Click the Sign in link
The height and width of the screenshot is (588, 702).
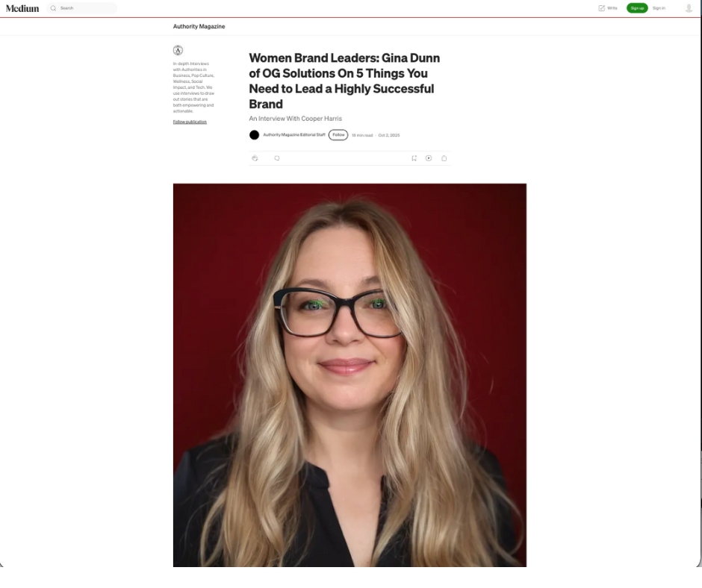(x=659, y=8)
